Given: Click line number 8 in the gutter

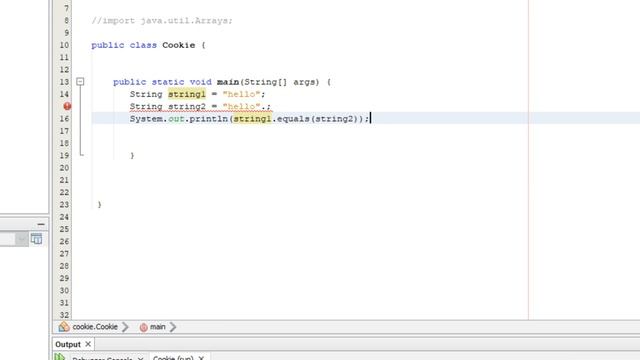Looking at the screenshot, I should coord(67,21).
